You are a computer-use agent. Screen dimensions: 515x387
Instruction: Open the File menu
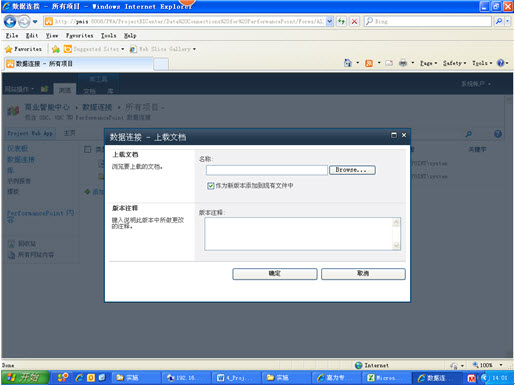(12, 35)
